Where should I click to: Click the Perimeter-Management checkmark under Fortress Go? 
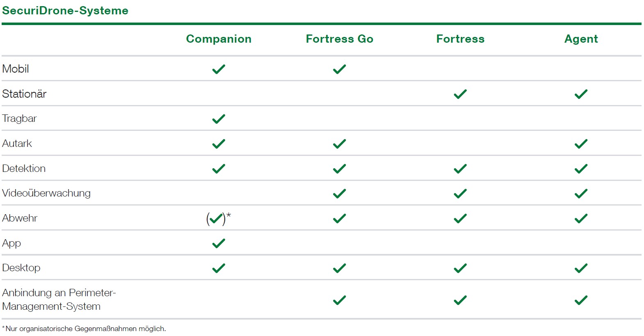point(339,300)
